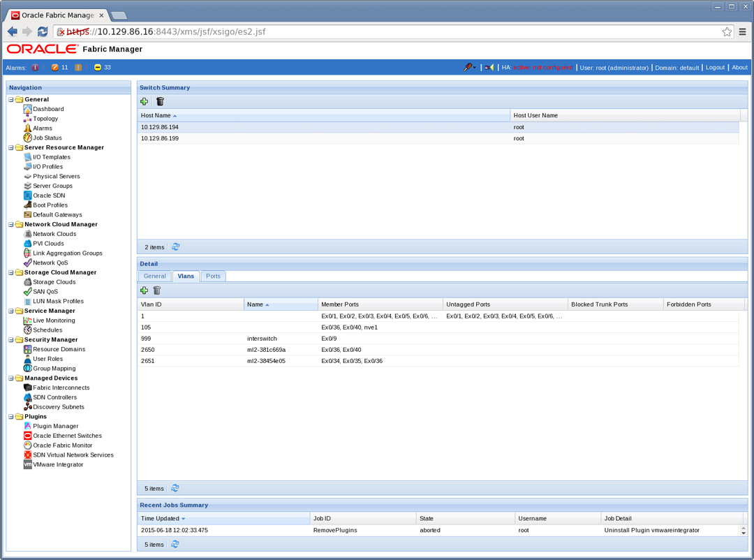Screen dimensions: 754x560
Task: Switch to the Ports tab
Action: coord(213,276)
